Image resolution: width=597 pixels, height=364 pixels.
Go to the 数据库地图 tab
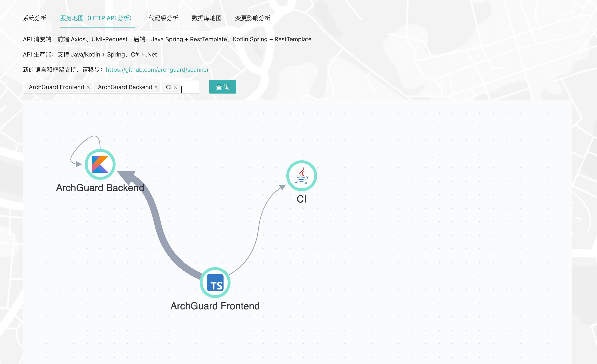click(x=207, y=18)
